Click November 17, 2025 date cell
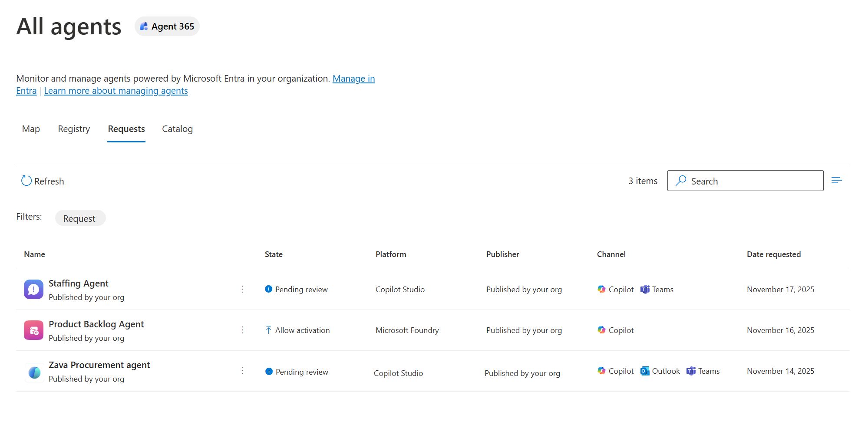This screenshot has width=868, height=425. click(x=780, y=290)
